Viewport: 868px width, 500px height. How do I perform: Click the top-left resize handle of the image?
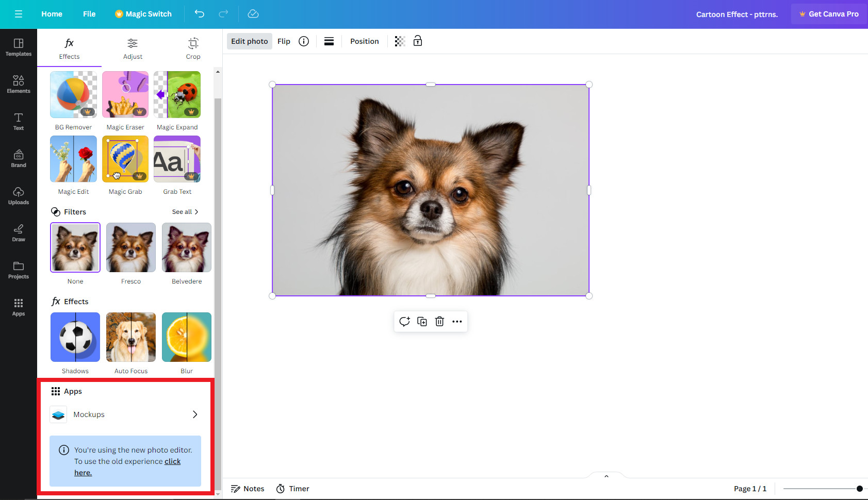tap(272, 85)
